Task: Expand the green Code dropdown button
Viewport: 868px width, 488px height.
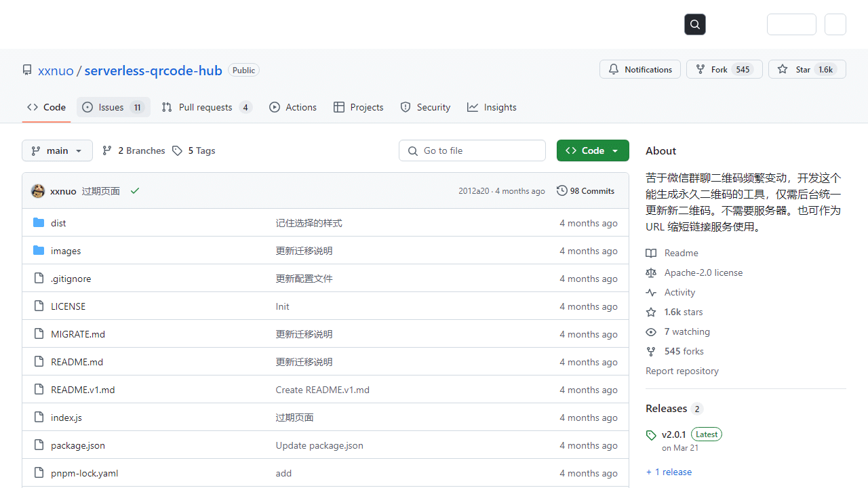Action: (593, 150)
